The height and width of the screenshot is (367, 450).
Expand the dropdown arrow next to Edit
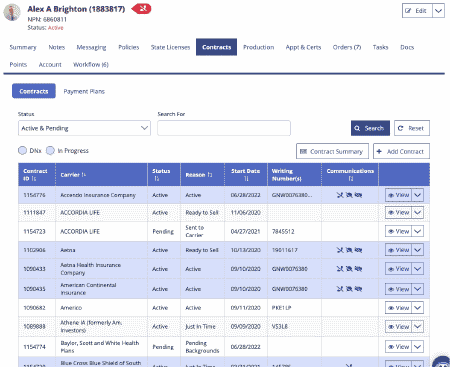click(438, 11)
